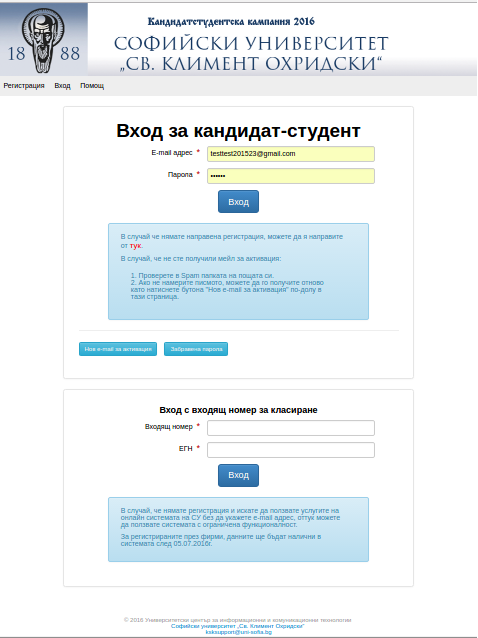The image size is (478, 638).
Task: Click the Нов e-mail за активация button
Action: (118, 349)
